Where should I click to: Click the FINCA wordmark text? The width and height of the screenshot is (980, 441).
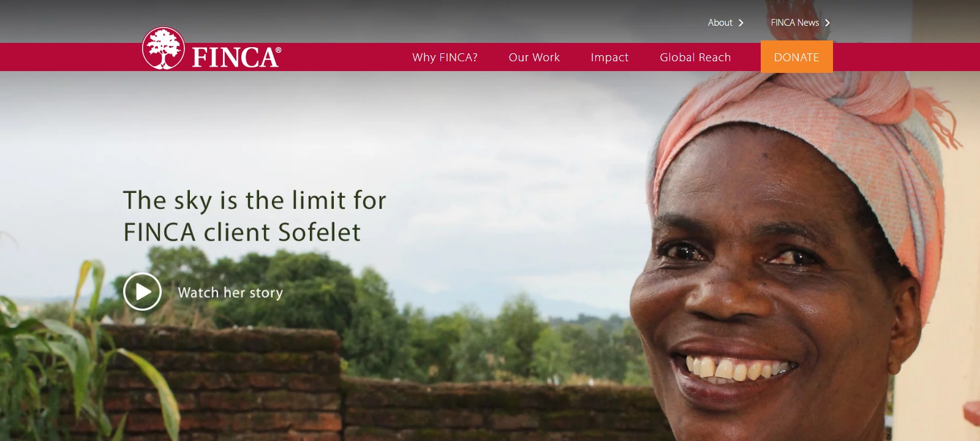[x=236, y=57]
